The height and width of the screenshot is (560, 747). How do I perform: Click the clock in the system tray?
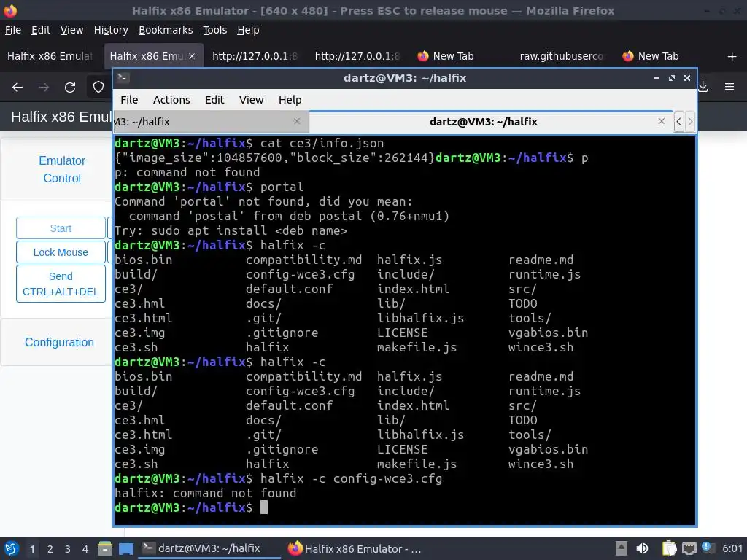(x=732, y=548)
